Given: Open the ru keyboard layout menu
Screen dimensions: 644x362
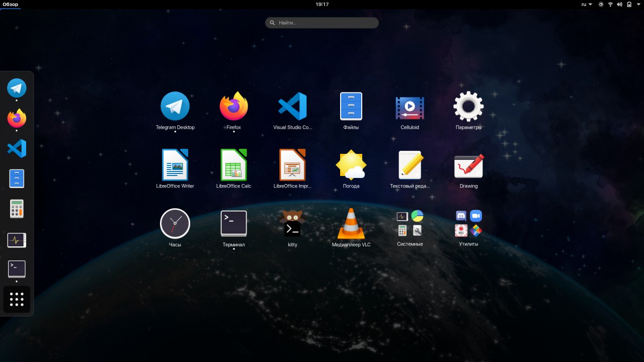Looking at the screenshot, I should pyautogui.click(x=587, y=4).
